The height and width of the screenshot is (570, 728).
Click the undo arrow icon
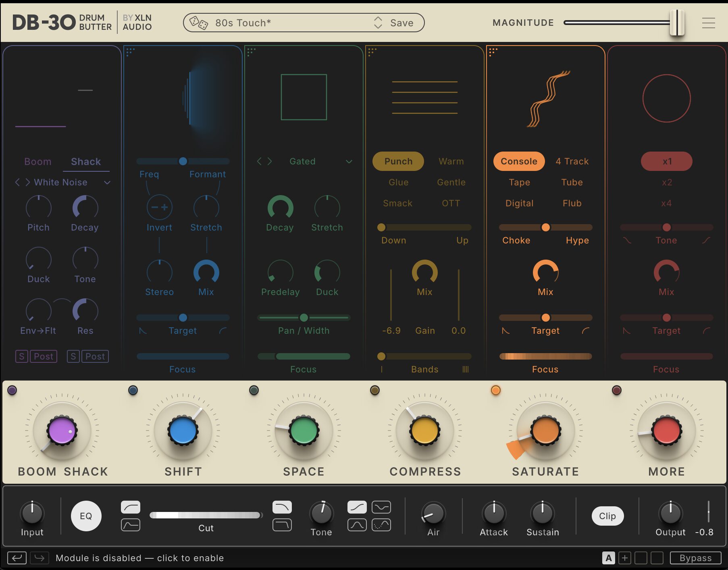pos(17,558)
